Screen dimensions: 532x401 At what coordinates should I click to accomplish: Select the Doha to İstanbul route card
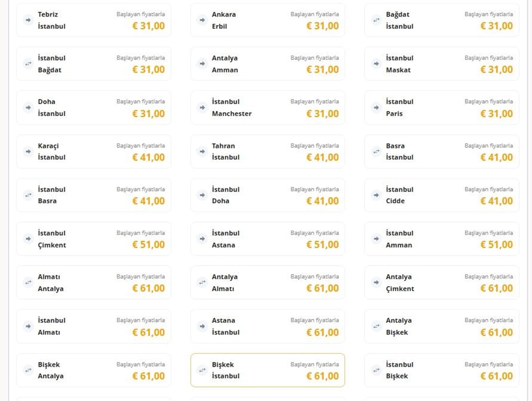pos(94,107)
